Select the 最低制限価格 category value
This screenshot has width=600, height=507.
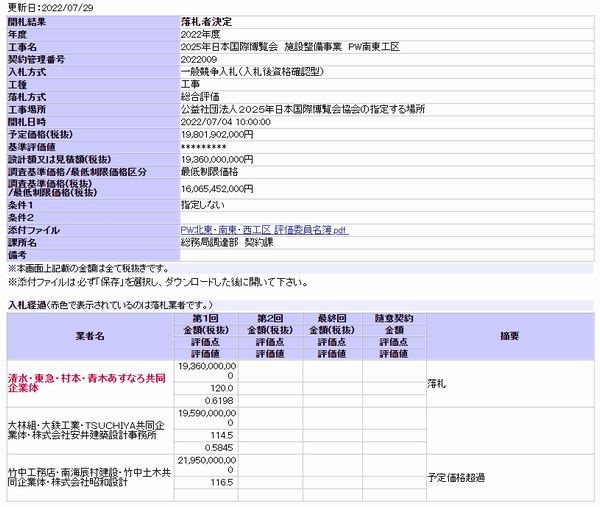(209, 172)
